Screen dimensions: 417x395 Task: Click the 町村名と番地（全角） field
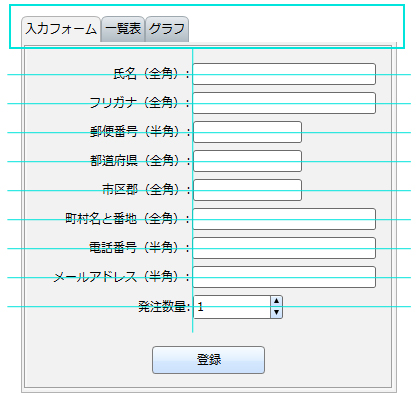tap(284, 219)
